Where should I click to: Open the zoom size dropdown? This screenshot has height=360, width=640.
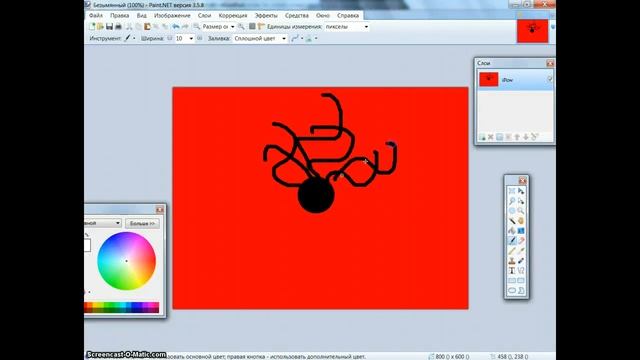point(233,27)
